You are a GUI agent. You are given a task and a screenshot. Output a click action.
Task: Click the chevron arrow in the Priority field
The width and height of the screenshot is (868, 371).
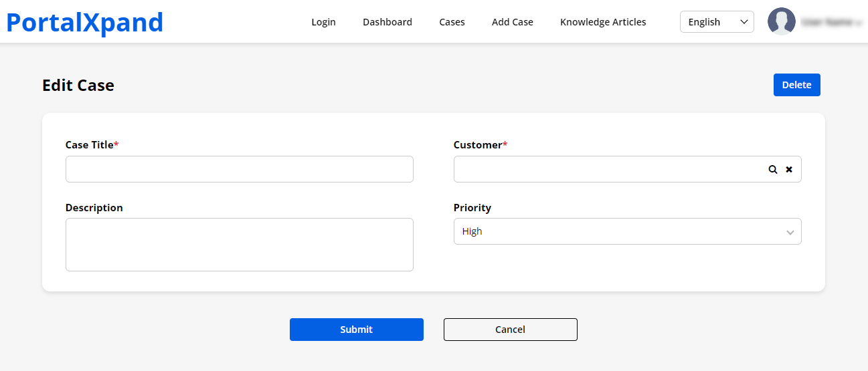click(790, 232)
